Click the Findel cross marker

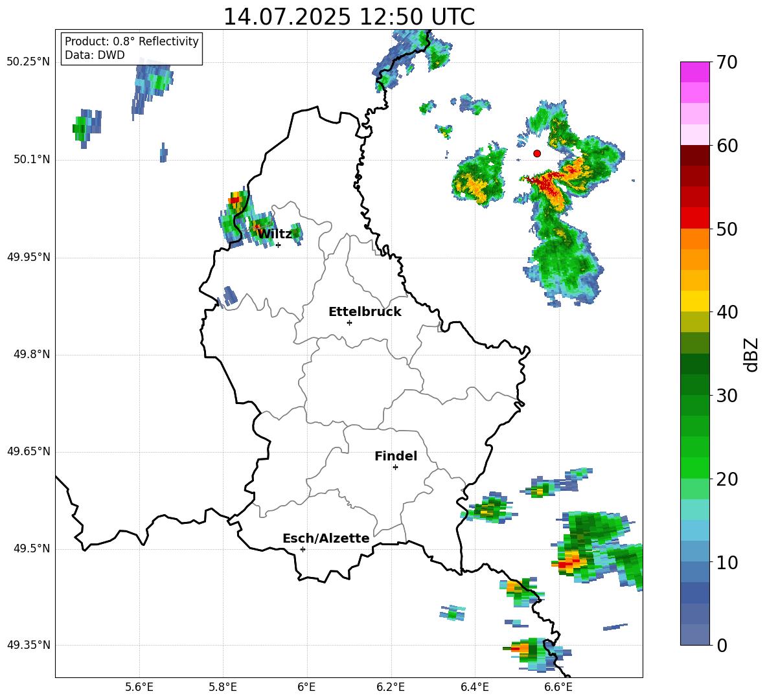click(395, 468)
